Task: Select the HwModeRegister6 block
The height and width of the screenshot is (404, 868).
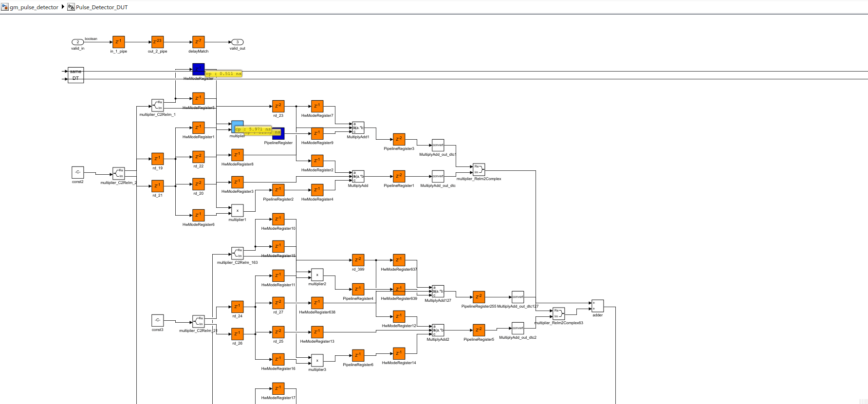Action: [199, 215]
